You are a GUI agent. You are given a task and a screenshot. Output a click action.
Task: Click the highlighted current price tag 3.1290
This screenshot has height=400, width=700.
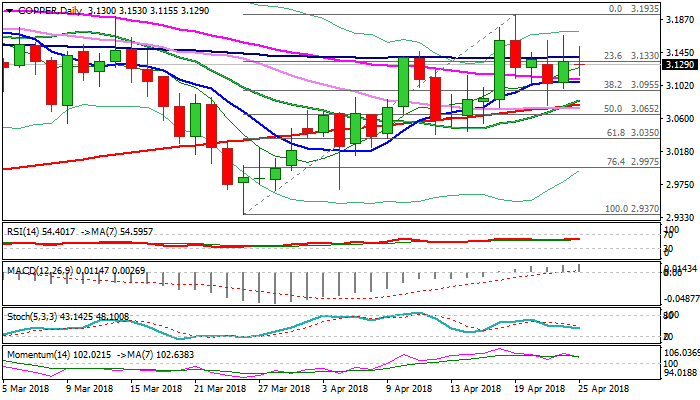(x=679, y=65)
